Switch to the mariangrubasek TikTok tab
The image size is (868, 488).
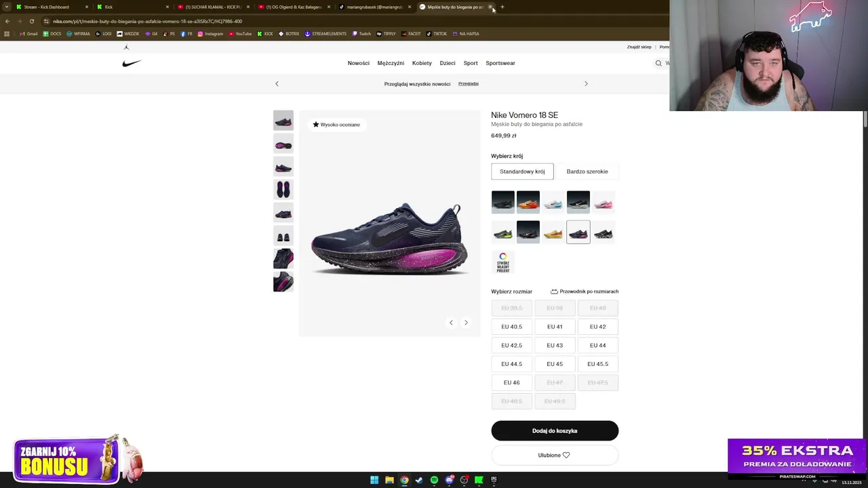click(x=375, y=7)
